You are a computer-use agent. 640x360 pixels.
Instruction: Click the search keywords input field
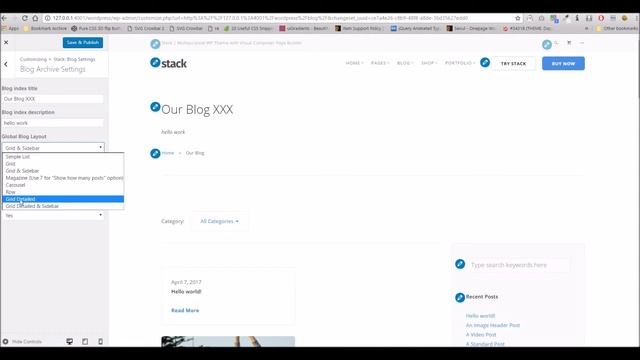pyautogui.click(x=518, y=265)
